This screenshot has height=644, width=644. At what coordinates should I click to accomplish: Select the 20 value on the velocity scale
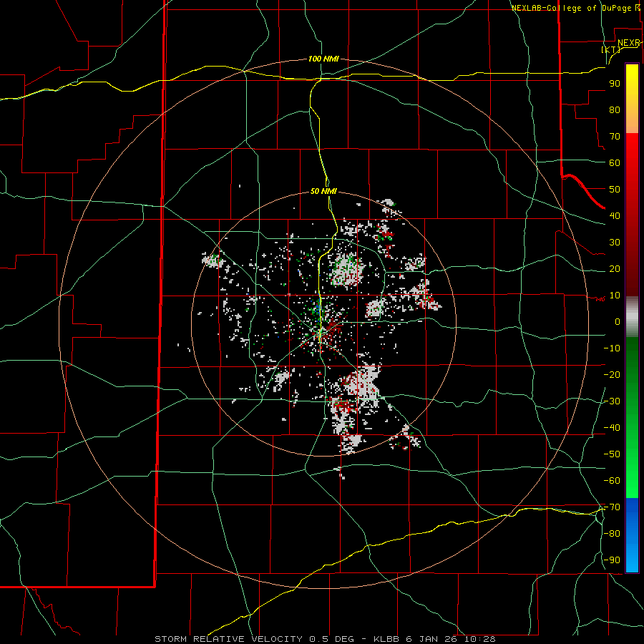[x=615, y=269]
